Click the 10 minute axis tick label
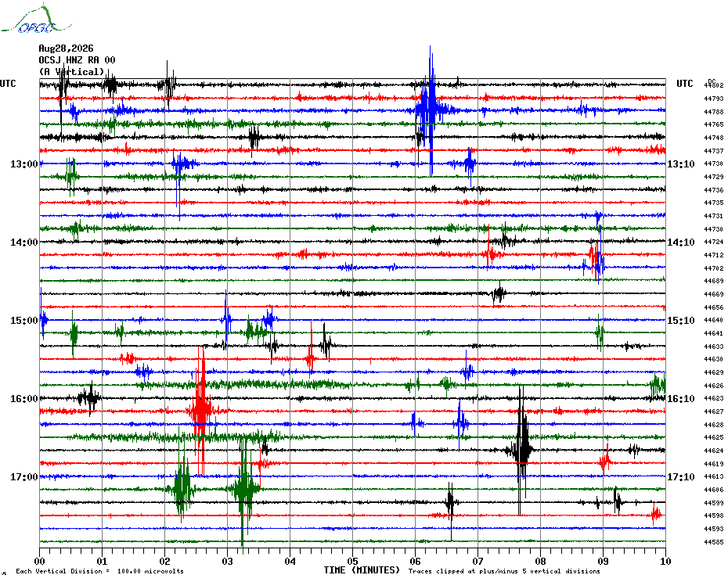Screen dimensions: 728x582 tap(666, 561)
